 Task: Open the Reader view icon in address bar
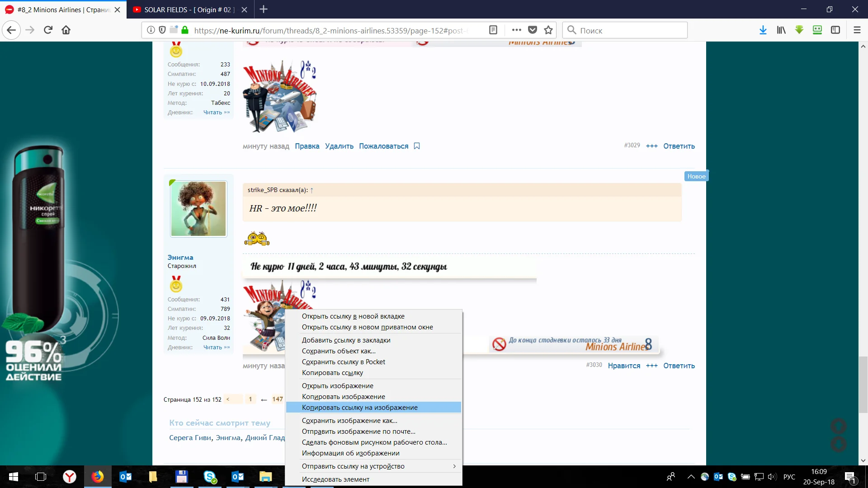[x=493, y=30]
